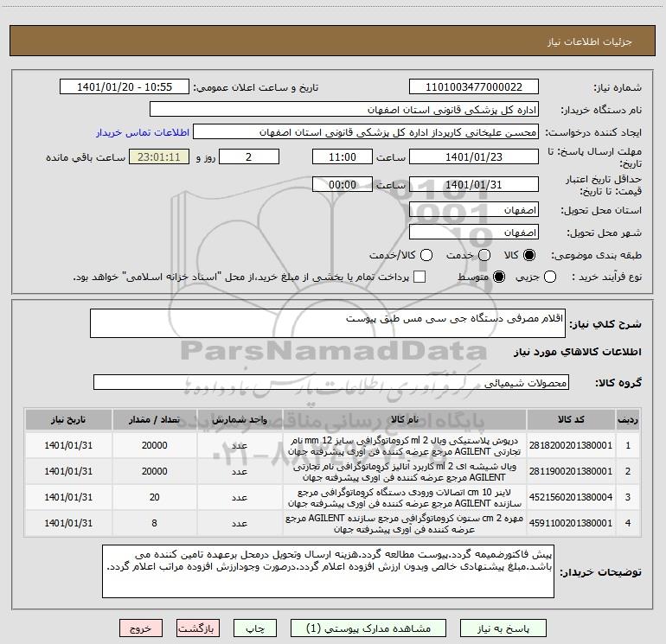Open اطلاعات تماس خریدار link
Viewport: 666px width, 644px height.
pos(143,132)
